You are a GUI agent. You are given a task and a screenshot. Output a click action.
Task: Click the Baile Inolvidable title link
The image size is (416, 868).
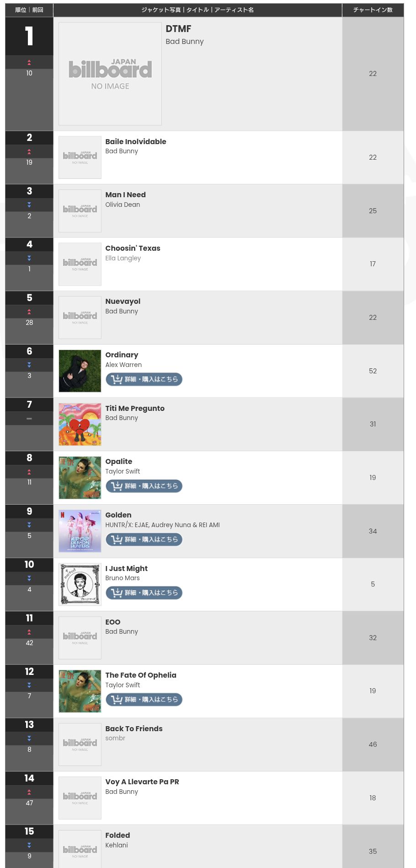point(136,142)
